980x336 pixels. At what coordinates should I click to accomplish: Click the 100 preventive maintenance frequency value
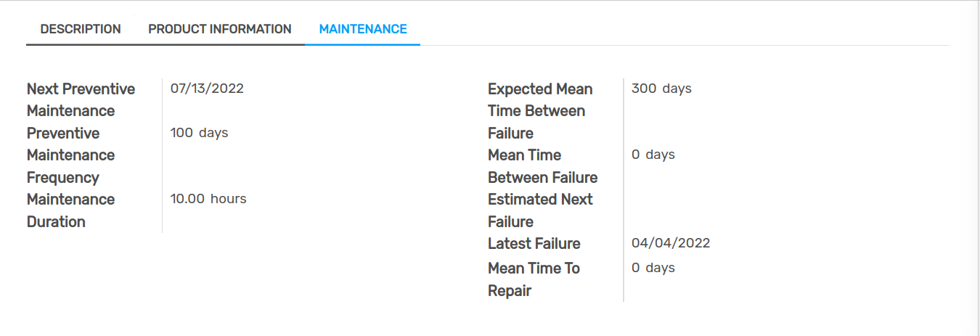pyautogui.click(x=181, y=133)
